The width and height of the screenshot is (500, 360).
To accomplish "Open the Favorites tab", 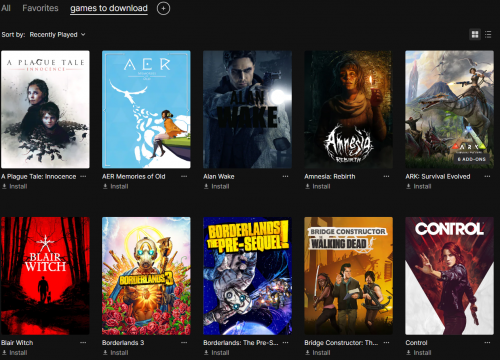I will click(40, 8).
